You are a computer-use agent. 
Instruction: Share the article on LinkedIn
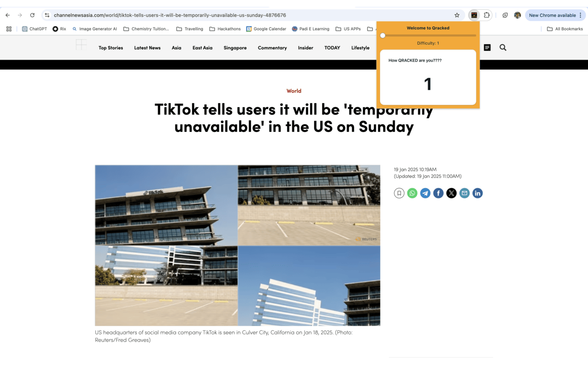(478, 193)
